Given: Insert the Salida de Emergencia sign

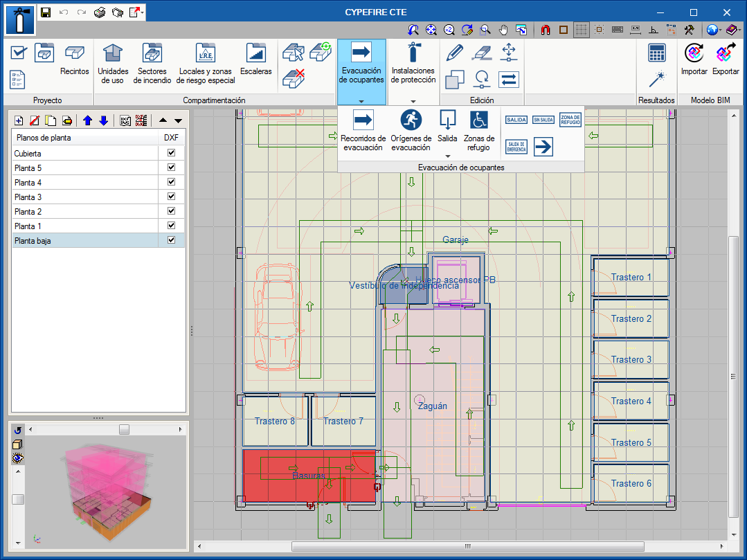Looking at the screenshot, I should (516, 146).
